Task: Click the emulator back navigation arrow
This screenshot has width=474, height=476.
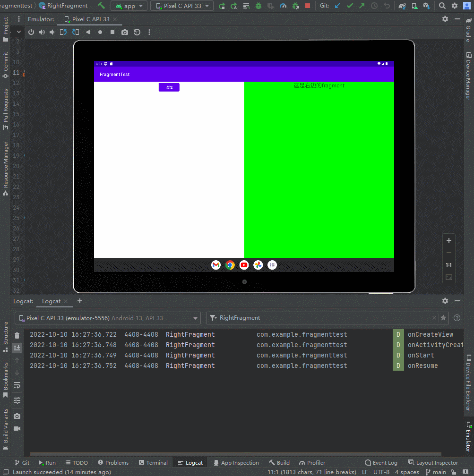Action: click(88, 32)
